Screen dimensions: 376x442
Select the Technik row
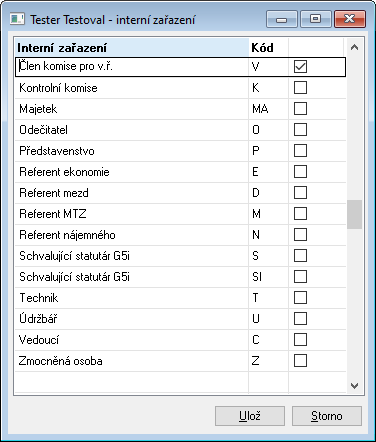point(180,298)
